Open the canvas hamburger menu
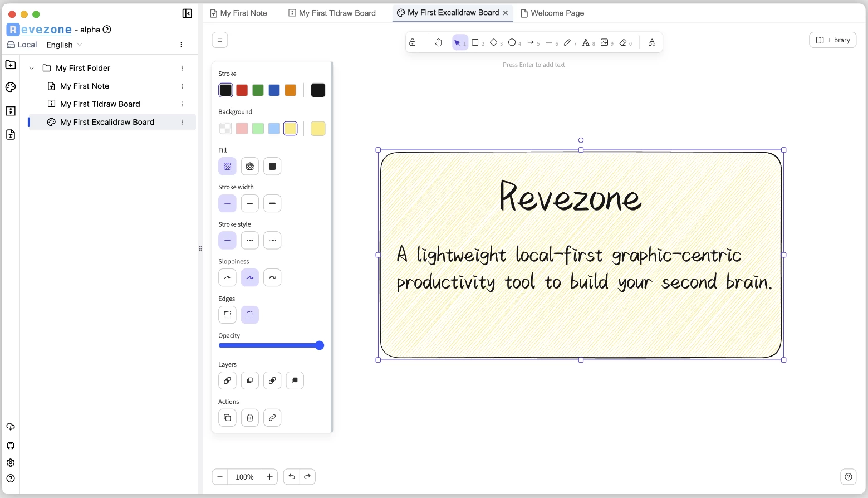 click(x=220, y=40)
